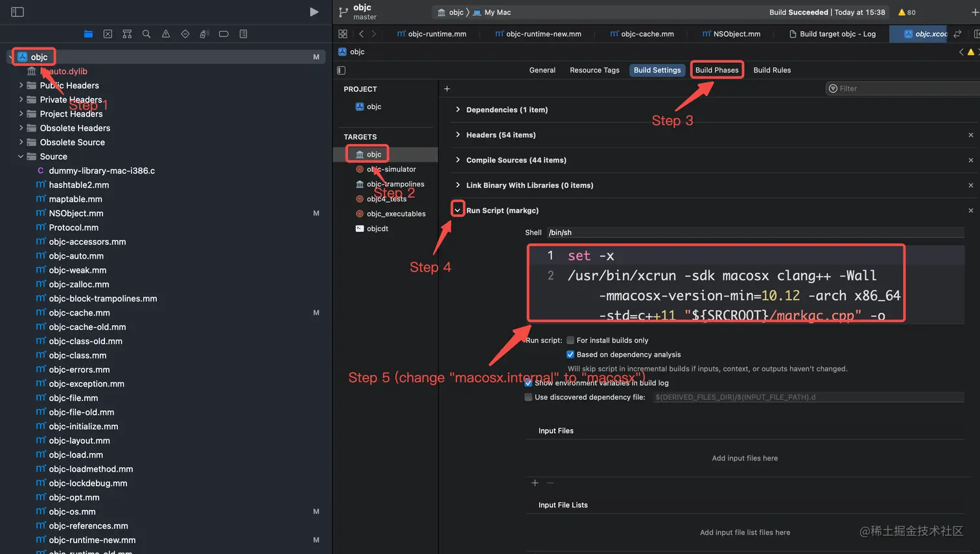The height and width of the screenshot is (554, 980).
Task: Expand the Obsolete Headers folder
Action: click(21, 128)
